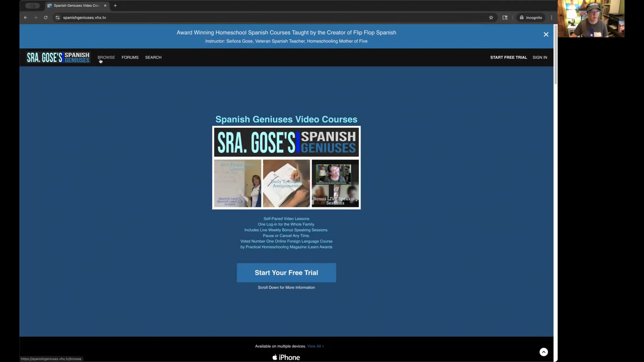Toggle the Incognito mode badge

(x=531, y=17)
